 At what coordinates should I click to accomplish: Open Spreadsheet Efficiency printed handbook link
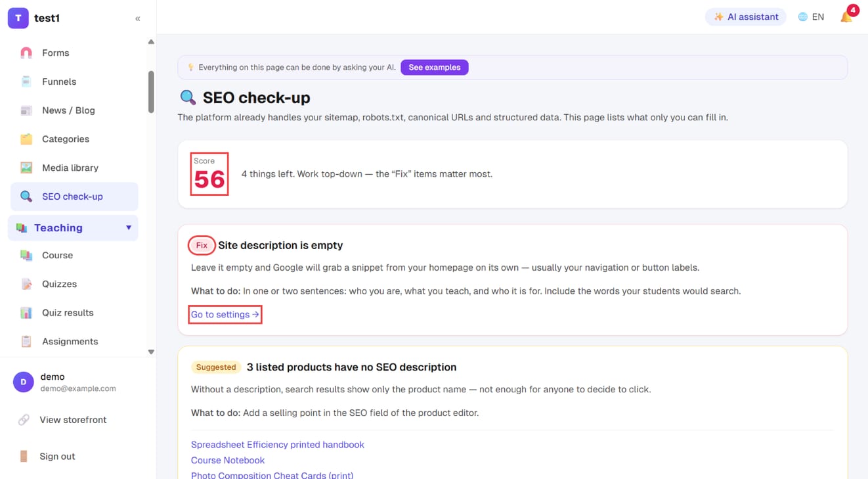(x=278, y=445)
